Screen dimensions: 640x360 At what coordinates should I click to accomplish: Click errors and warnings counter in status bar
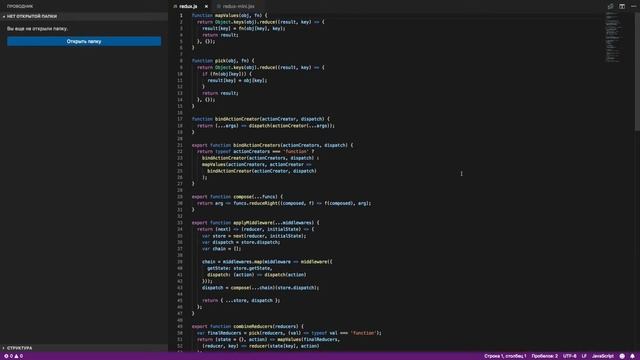point(13,356)
